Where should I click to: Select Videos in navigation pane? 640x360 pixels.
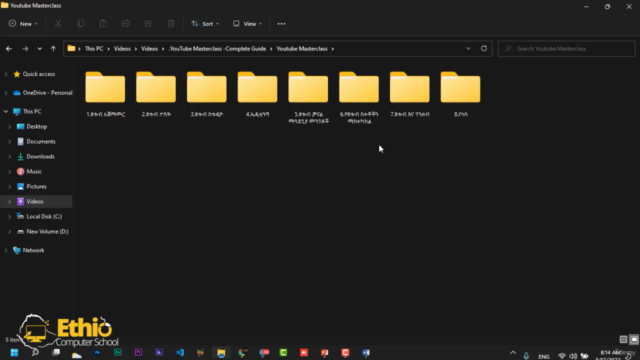(36, 202)
